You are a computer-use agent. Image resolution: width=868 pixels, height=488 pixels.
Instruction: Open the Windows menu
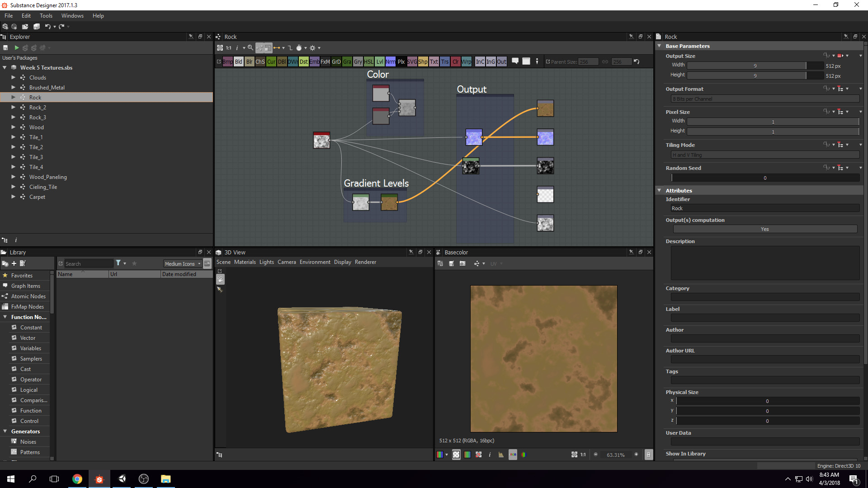point(72,15)
